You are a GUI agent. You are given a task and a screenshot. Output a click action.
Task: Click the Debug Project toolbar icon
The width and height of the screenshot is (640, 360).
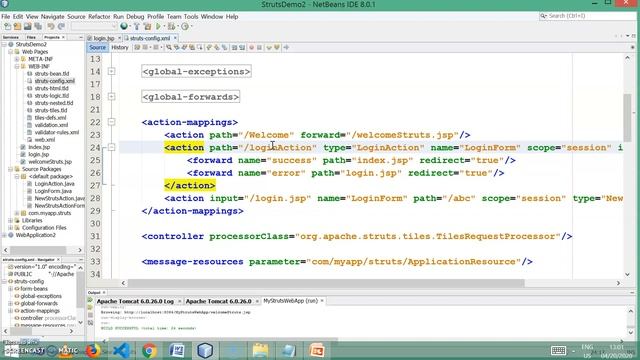coord(171,27)
